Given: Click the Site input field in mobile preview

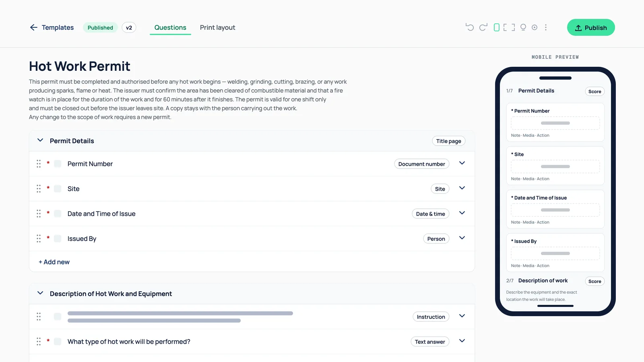Looking at the screenshot, I should [555, 167].
